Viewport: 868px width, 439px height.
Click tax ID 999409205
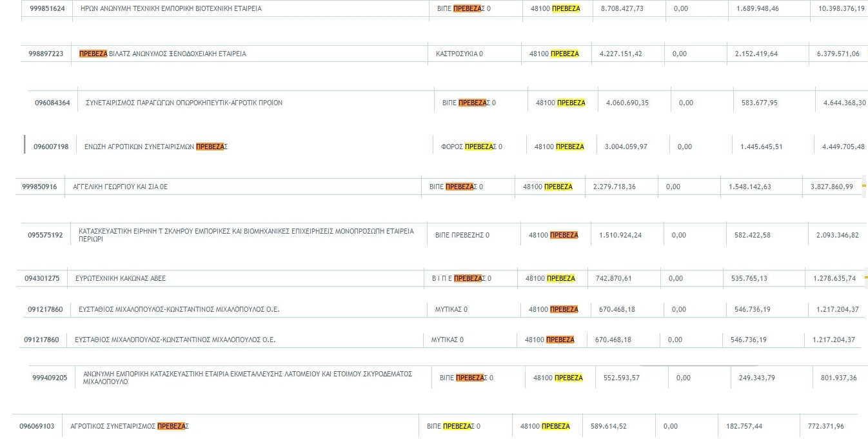[50, 378]
